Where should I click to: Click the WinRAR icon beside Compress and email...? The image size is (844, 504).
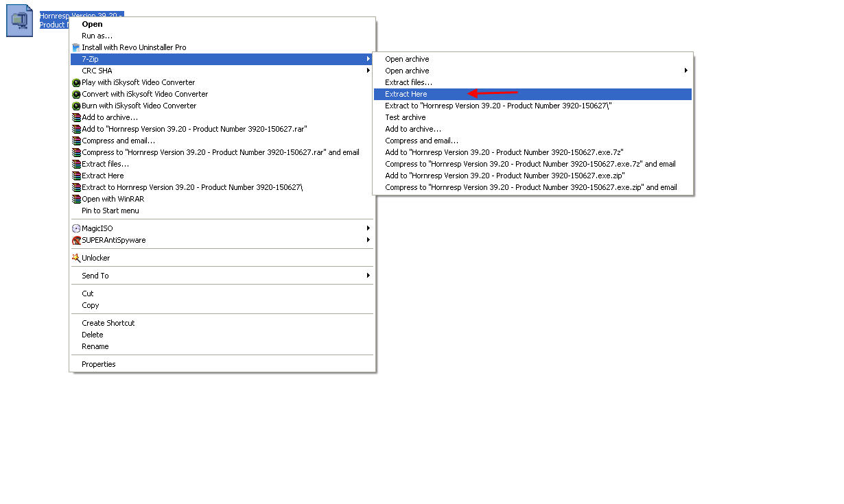coord(76,141)
